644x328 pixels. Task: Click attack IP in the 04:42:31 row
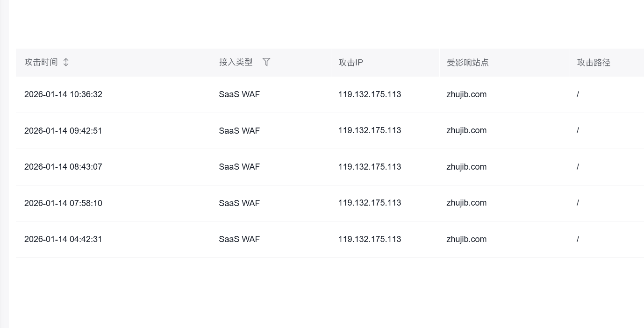[370, 239]
